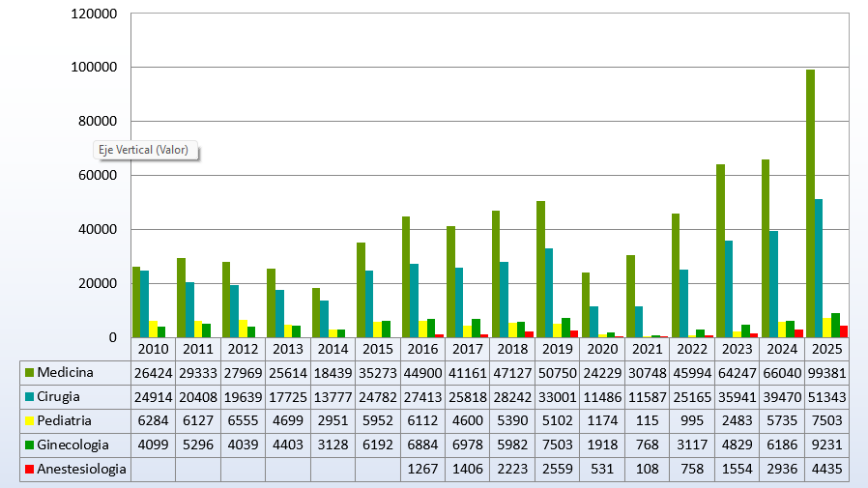The height and width of the screenshot is (488, 868).
Task: Click the Eje Vertical (Valor) tooltip
Action: tap(145, 150)
